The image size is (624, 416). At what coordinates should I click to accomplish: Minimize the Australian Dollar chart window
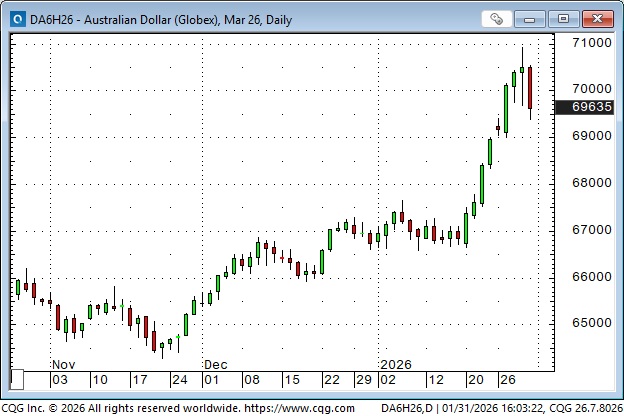pyautogui.click(x=540, y=18)
